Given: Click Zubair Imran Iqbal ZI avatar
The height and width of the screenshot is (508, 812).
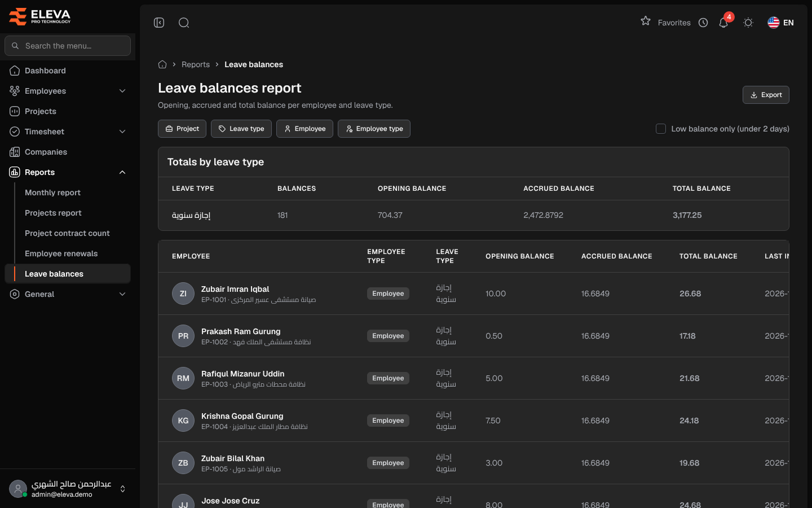Looking at the screenshot, I should coord(183,294).
